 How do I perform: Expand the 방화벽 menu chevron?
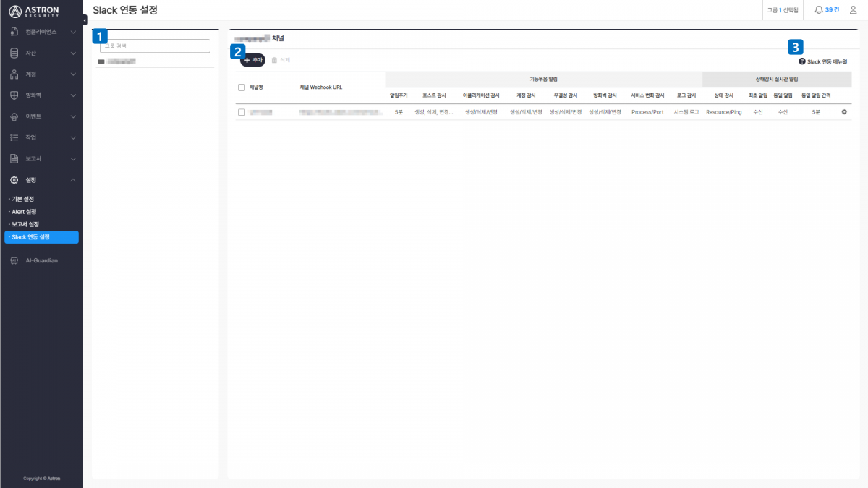[x=73, y=95]
